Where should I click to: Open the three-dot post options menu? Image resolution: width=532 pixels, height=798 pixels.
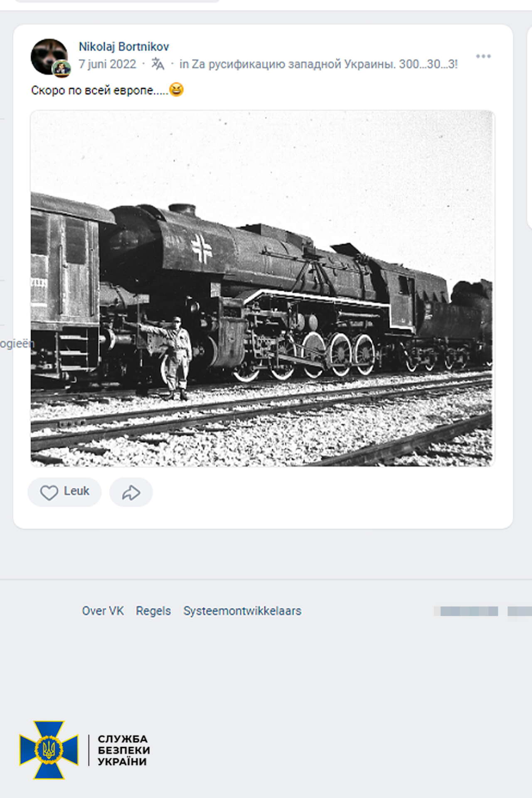[x=483, y=56]
